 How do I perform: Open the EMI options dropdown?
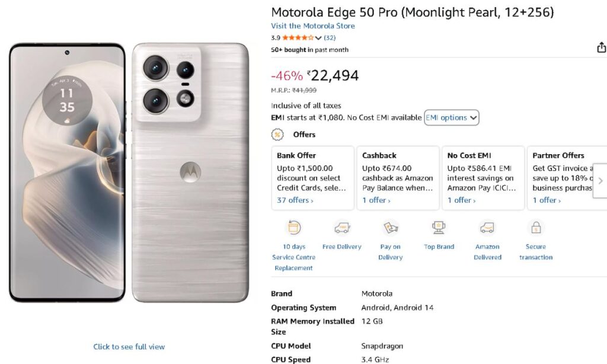point(451,117)
